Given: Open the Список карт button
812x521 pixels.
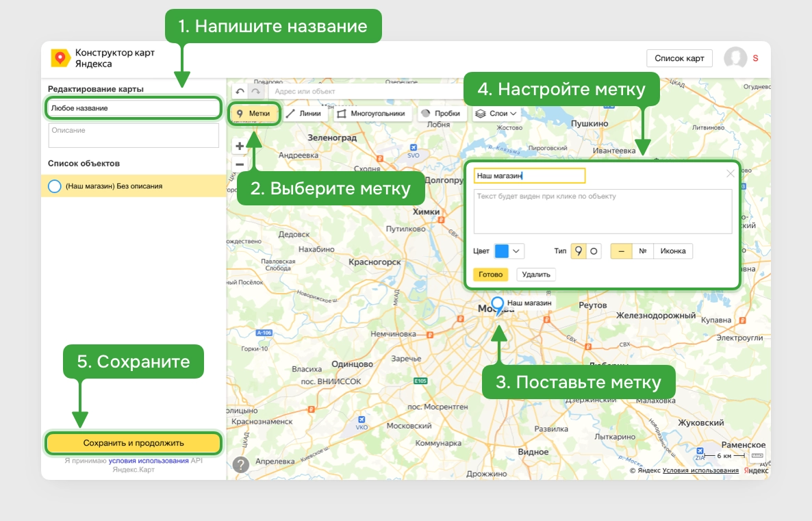Looking at the screenshot, I should [679, 58].
